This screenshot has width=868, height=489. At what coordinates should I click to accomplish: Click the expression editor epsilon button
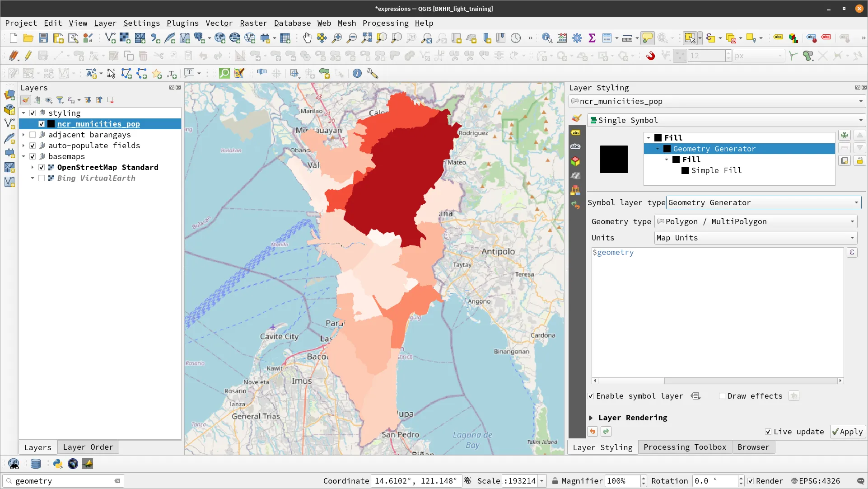click(852, 253)
